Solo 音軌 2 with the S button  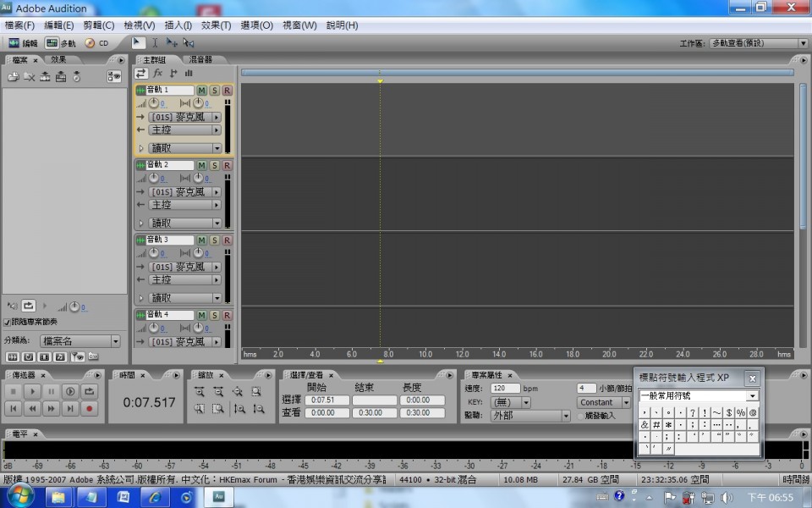tap(214, 165)
